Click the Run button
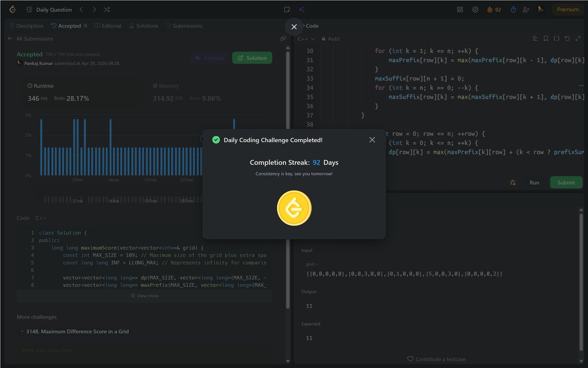The width and height of the screenshot is (588, 368). tap(534, 183)
